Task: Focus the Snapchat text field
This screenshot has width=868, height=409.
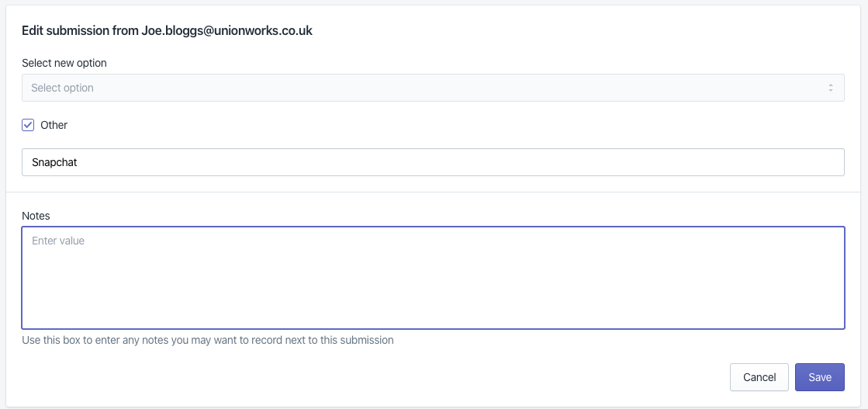Action: pyautogui.click(x=432, y=162)
